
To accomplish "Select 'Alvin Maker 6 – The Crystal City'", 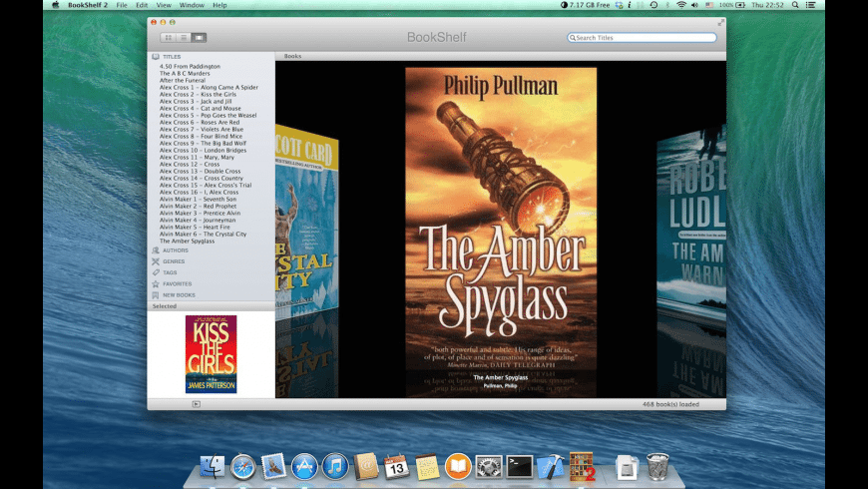I will point(204,235).
